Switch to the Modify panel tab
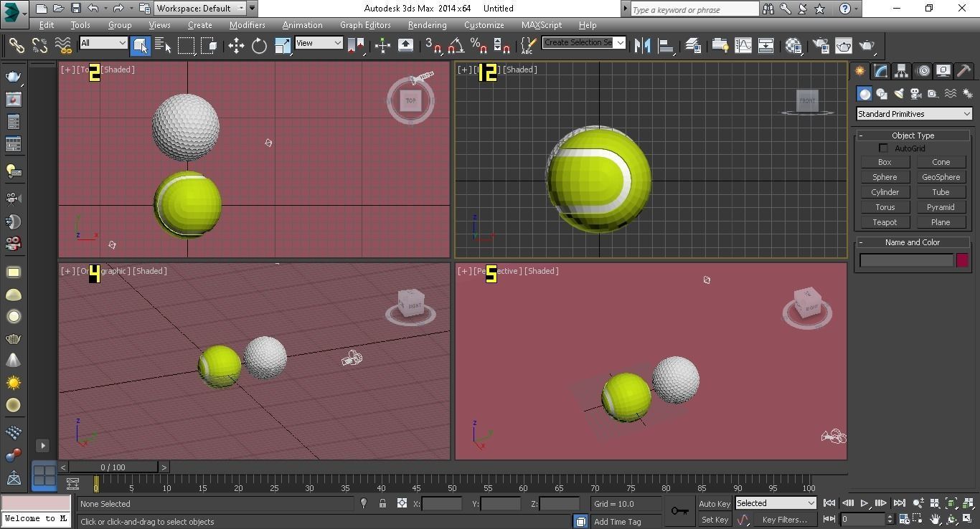 (x=880, y=71)
